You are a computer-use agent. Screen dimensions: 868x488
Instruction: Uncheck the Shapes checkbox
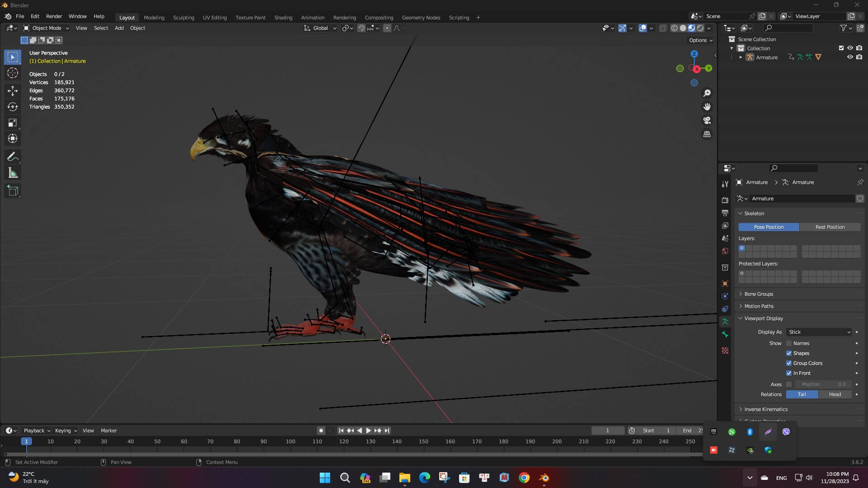coord(789,353)
